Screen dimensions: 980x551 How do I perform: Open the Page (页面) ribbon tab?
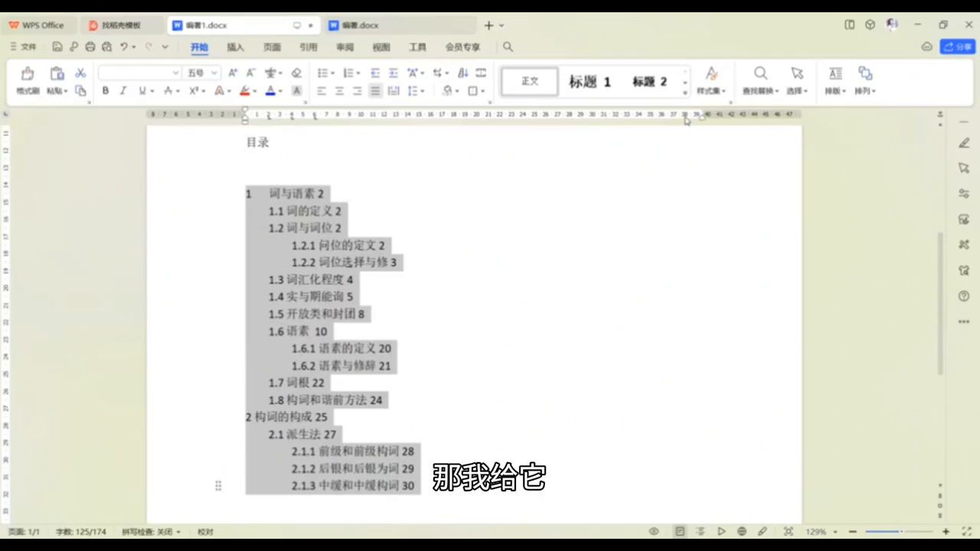[x=272, y=47]
